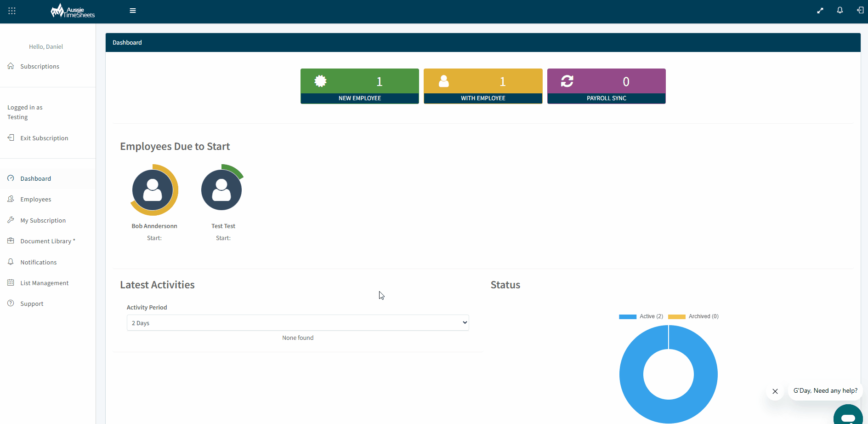Screen dimensions: 868x424
Task: Open Employees menu item
Action: tap(36, 199)
